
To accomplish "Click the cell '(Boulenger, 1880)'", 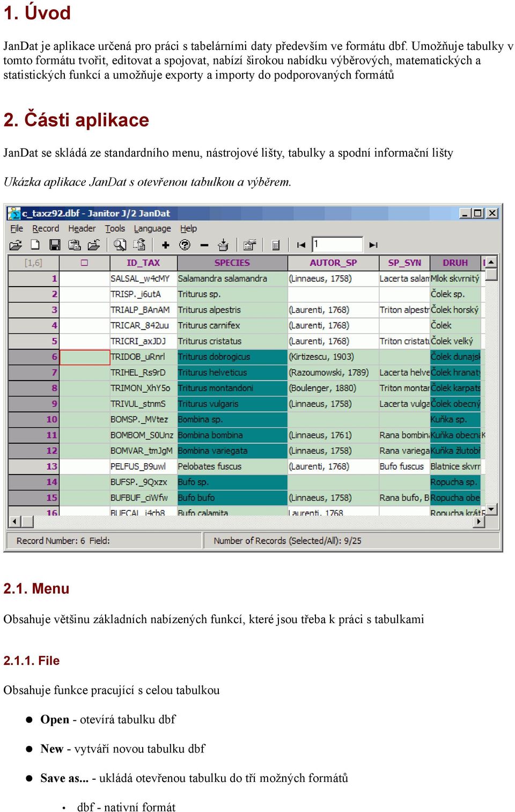I will tap(333, 388).
